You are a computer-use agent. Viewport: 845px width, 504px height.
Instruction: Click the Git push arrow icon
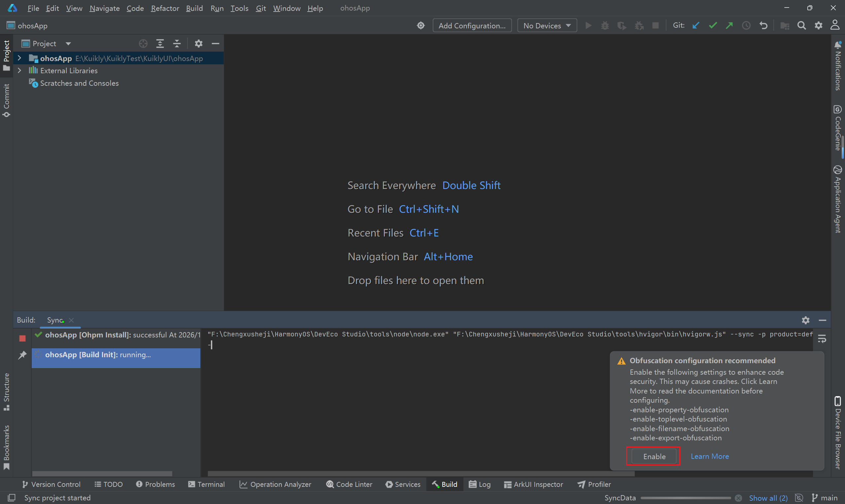tap(729, 26)
